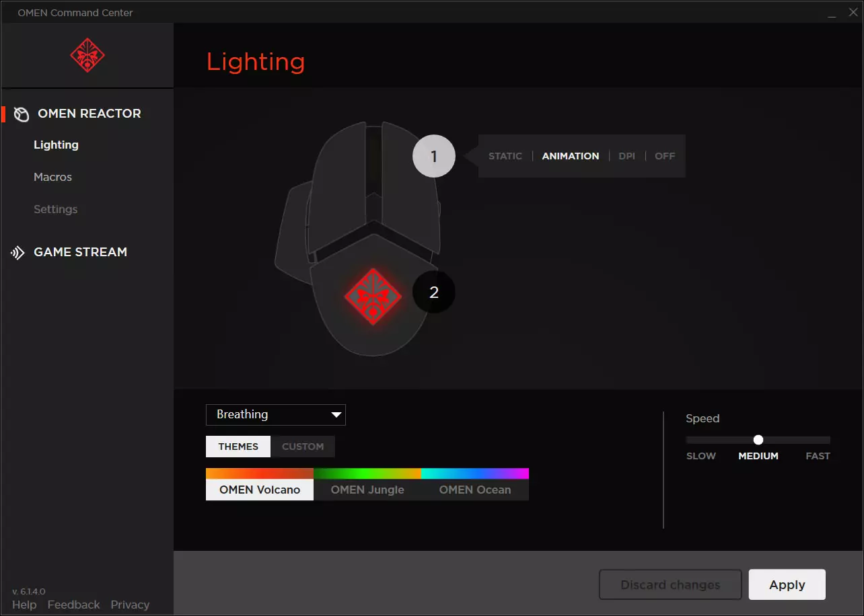
Task: Click the OMEN logo in the sidebar
Action: pyautogui.click(x=87, y=56)
